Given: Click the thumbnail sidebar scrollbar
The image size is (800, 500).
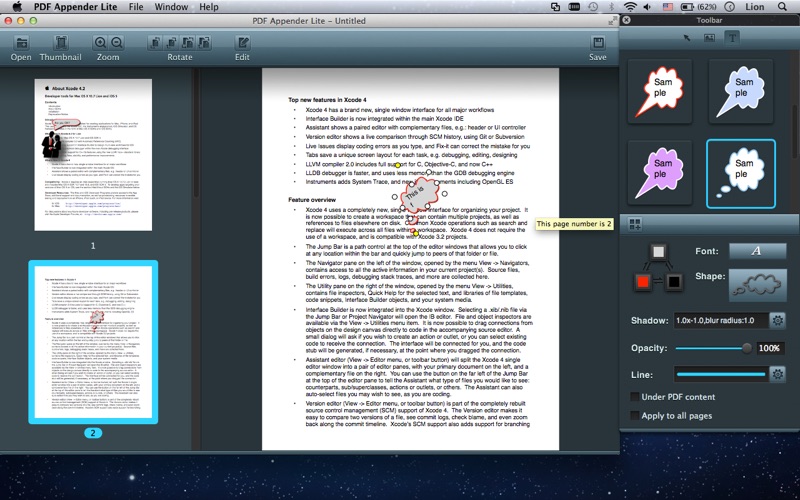Looking at the screenshot, I should [195, 133].
